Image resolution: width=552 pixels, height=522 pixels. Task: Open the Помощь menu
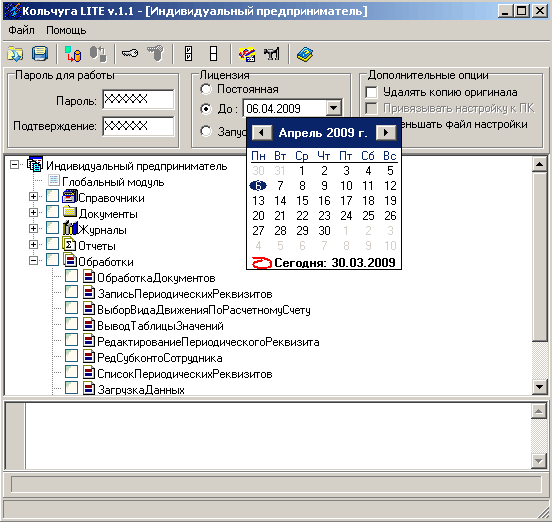click(66, 30)
